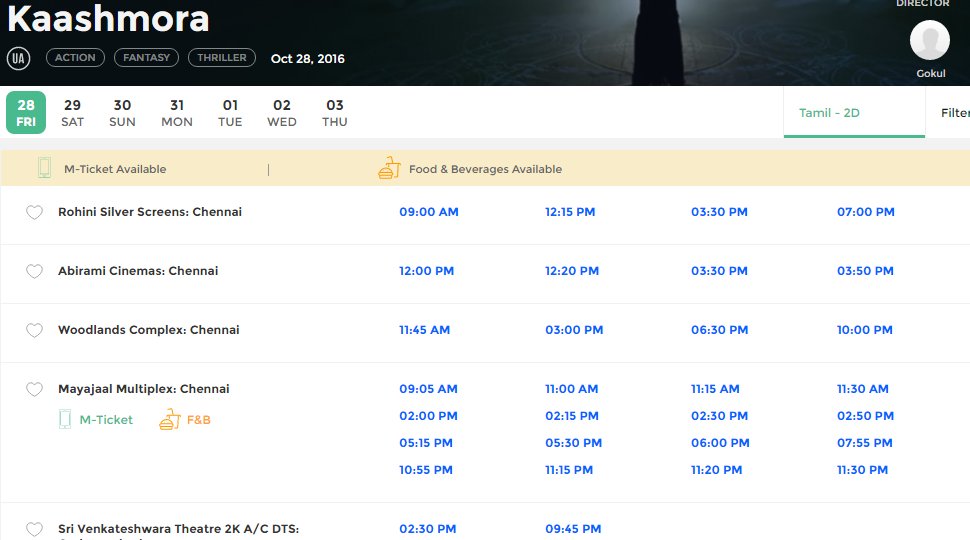Book Abirami 03:30 PM show
Viewport: 970px width, 540px height.
click(719, 270)
